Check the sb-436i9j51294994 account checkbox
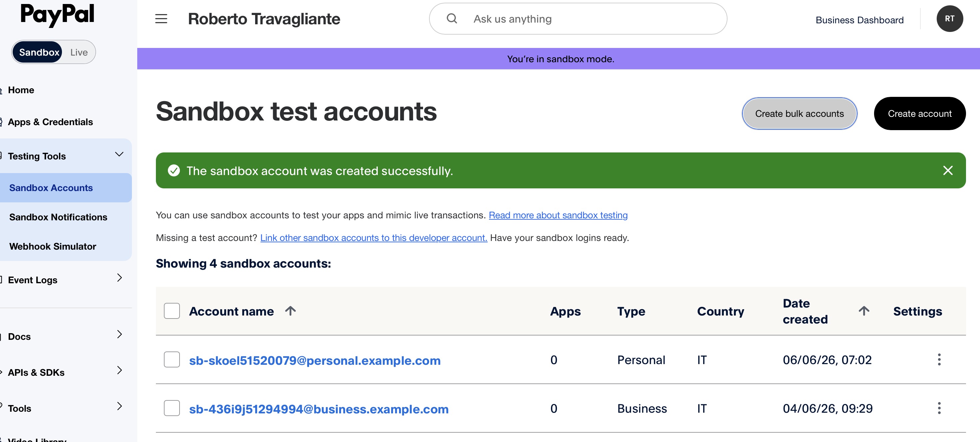Viewport: 980px width, 442px height. click(x=172, y=408)
